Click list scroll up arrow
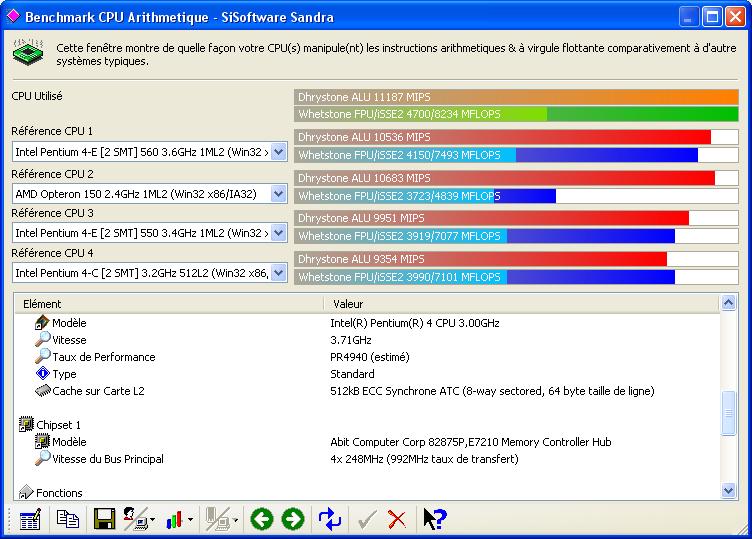Image resolution: width=752 pixels, height=539 pixels. pyautogui.click(x=728, y=303)
